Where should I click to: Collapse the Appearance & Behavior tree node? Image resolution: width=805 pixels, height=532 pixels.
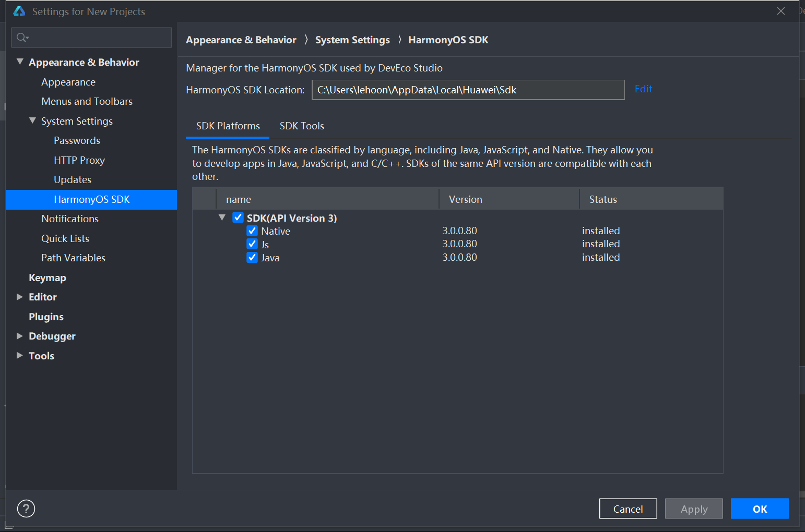point(20,62)
